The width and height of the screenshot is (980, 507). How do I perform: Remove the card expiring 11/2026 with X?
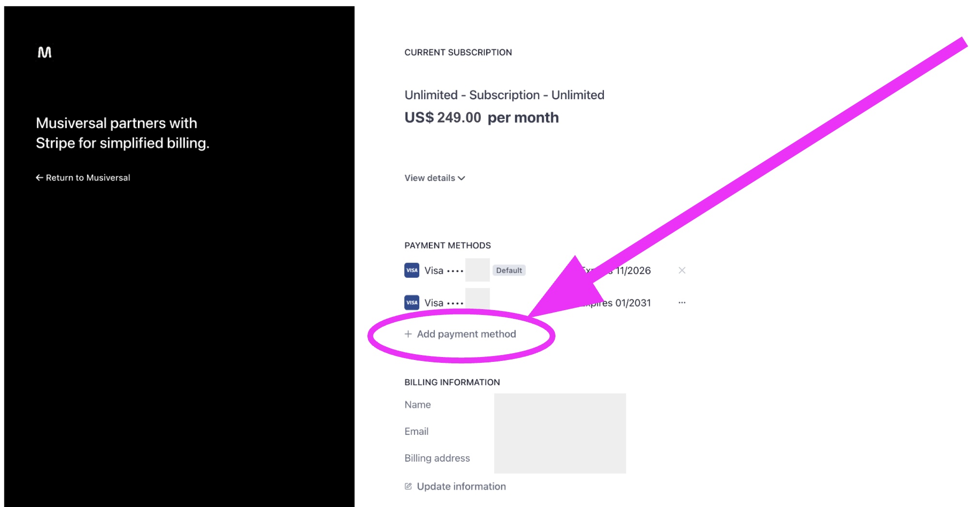(682, 270)
